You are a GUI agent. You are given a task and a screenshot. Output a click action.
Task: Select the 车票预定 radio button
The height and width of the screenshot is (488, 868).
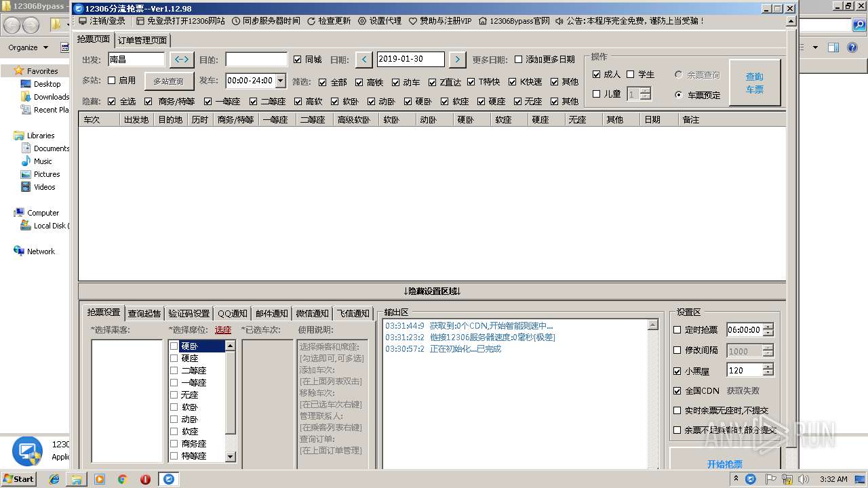[679, 95]
